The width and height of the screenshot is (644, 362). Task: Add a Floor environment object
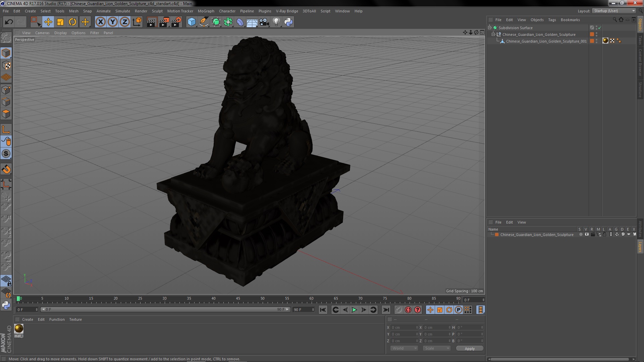coord(252,22)
